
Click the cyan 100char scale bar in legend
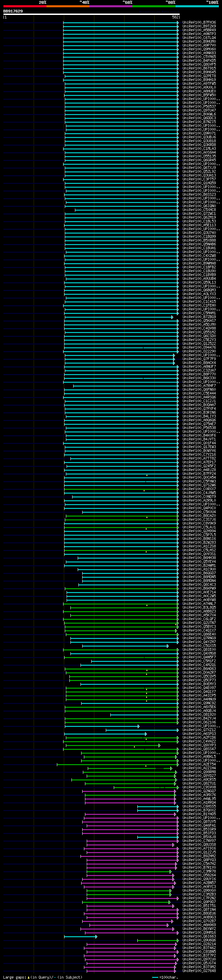point(155,977)
